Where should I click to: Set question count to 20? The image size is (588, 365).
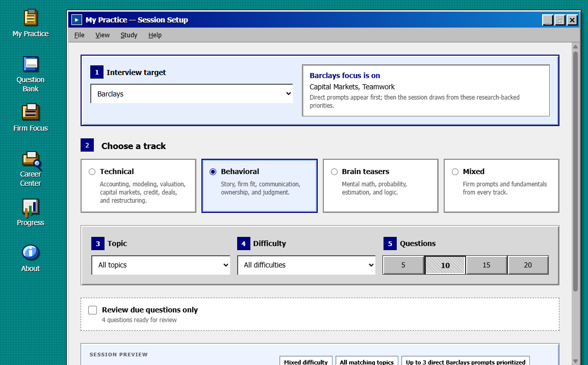coord(528,265)
